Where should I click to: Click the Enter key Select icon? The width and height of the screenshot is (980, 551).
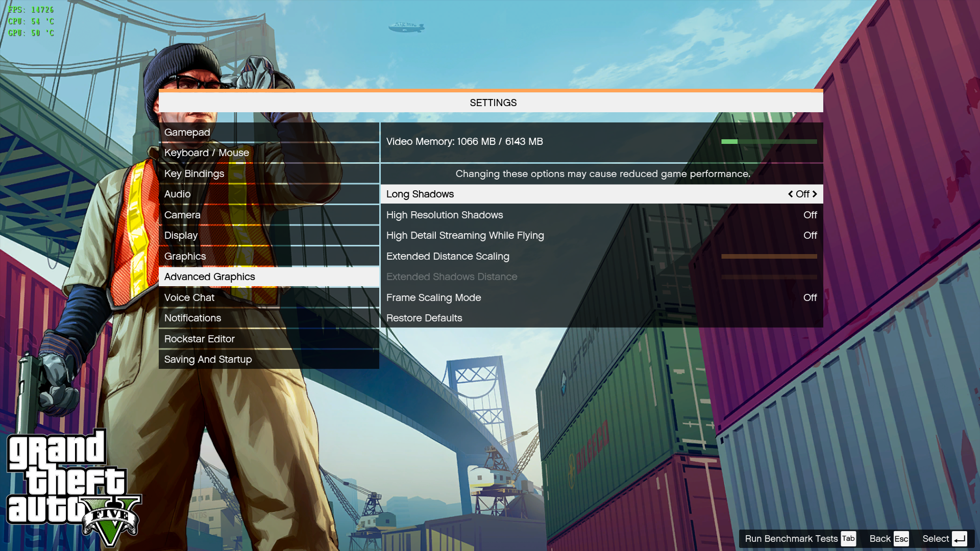pyautogui.click(x=959, y=539)
